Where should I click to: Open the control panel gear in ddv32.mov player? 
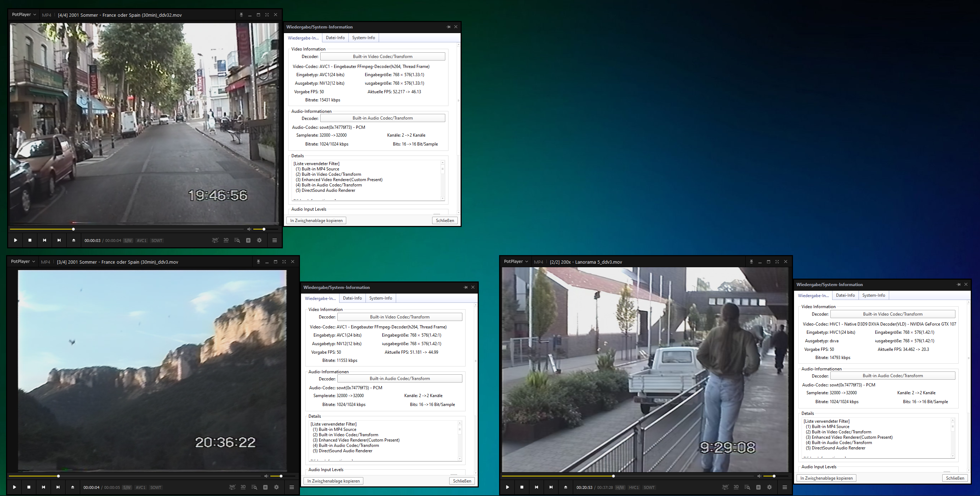point(259,240)
